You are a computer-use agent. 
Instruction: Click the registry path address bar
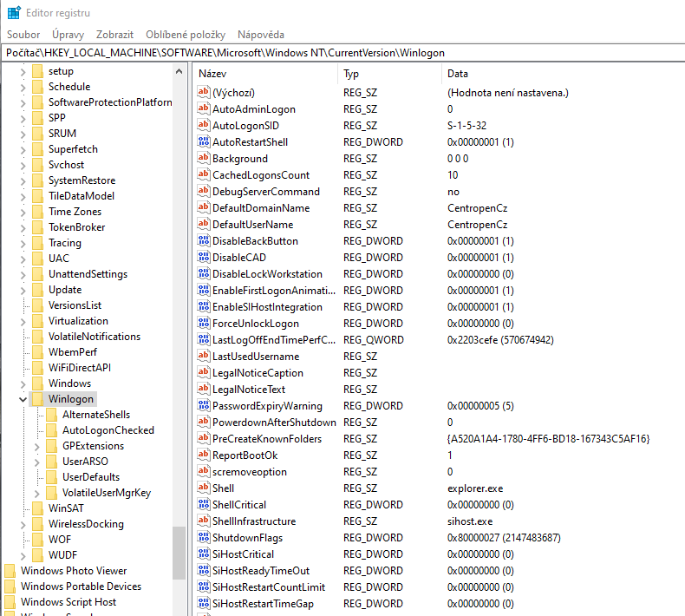coord(342,53)
